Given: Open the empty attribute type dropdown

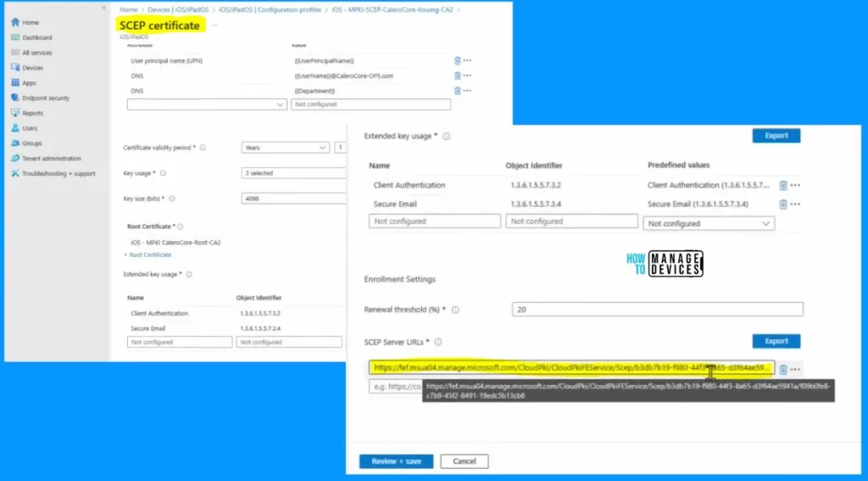Looking at the screenshot, I should (207, 104).
